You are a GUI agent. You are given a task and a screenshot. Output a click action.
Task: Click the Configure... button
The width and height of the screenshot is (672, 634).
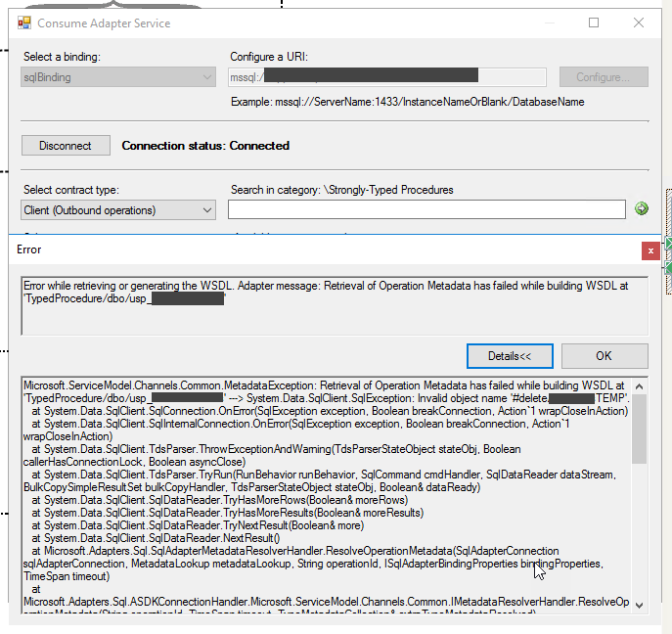pyautogui.click(x=604, y=77)
